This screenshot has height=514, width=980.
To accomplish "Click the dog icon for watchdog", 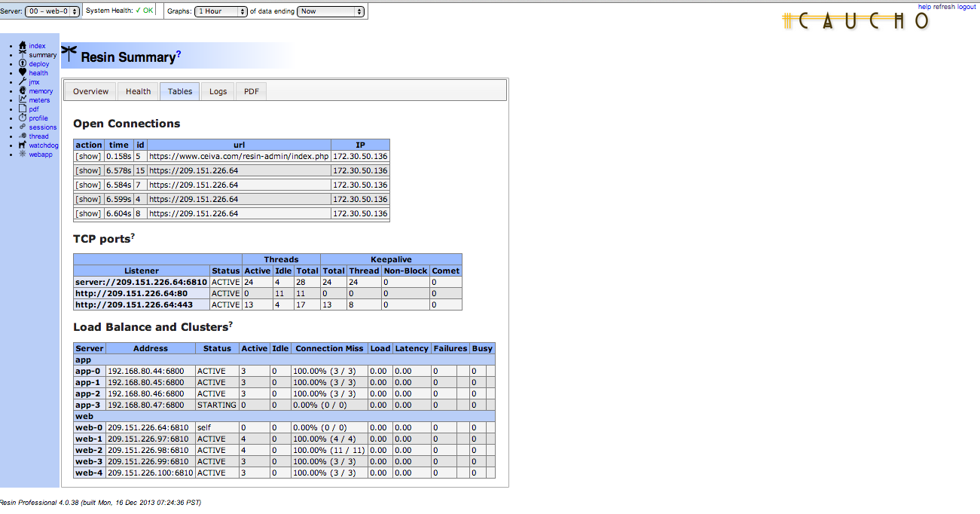I will click(x=23, y=145).
